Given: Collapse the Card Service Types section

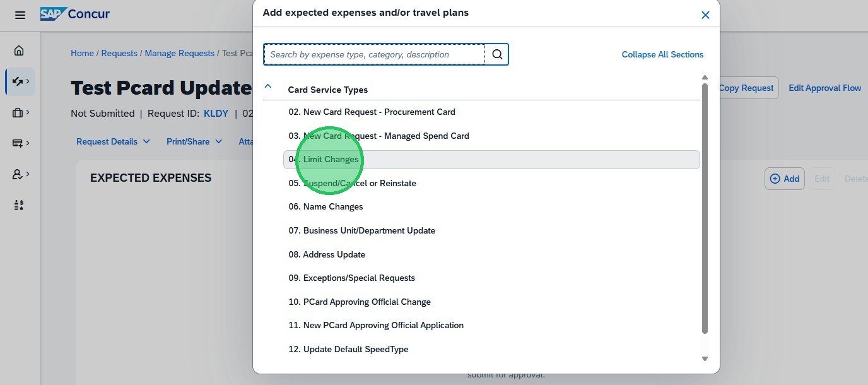Looking at the screenshot, I should (x=268, y=86).
